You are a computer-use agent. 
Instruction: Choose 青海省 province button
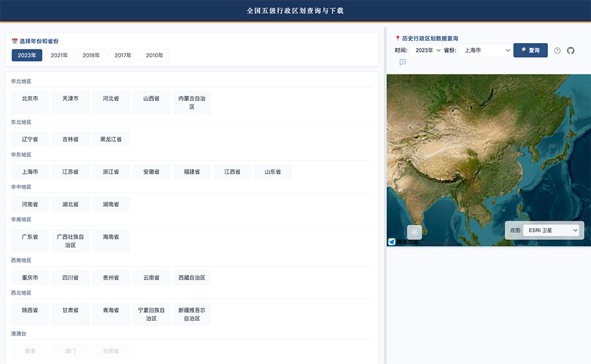point(111,314)
